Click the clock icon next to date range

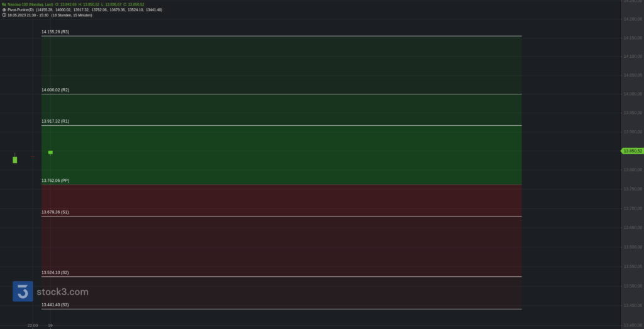point(4,15)
